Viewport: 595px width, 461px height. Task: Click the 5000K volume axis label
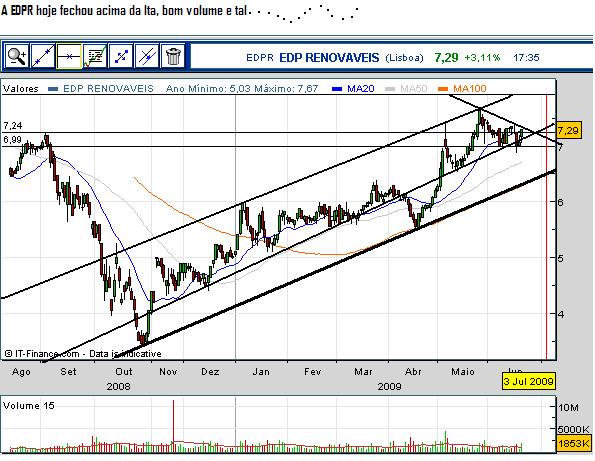(574, 430)
